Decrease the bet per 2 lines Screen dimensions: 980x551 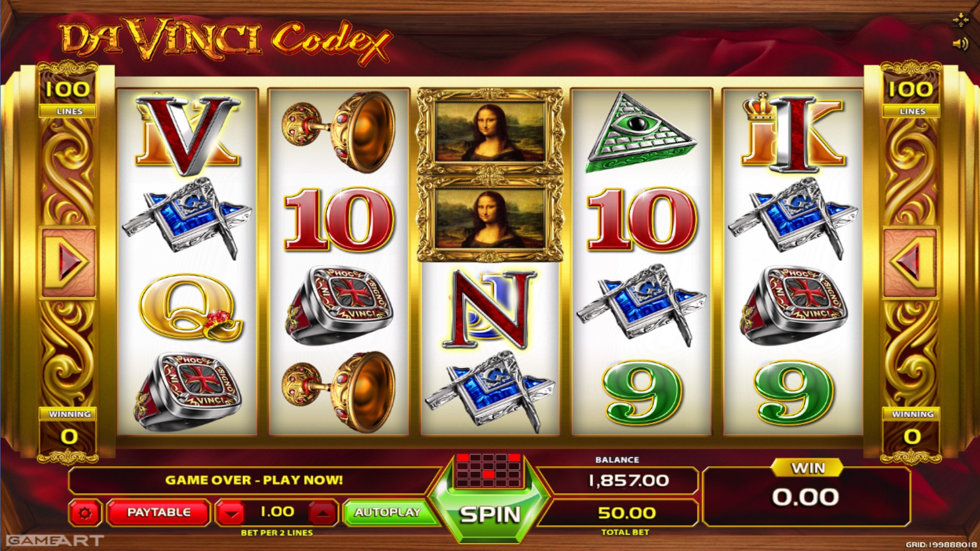click(x=231, y=513)
